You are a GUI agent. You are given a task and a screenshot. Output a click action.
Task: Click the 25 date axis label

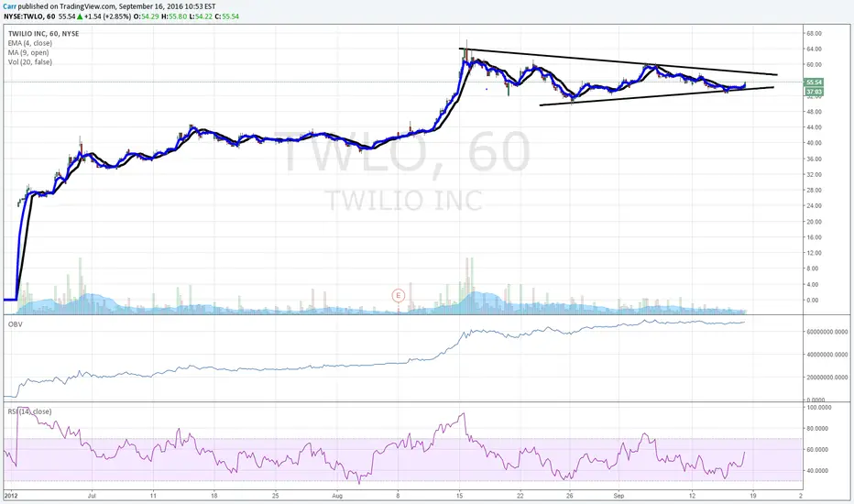(x=276, y=496)
